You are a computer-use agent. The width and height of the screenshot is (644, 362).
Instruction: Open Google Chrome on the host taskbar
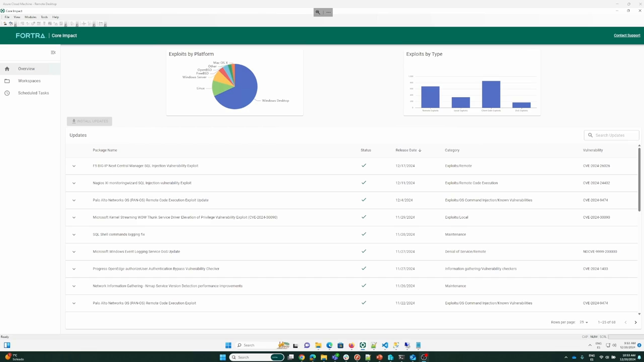pos(302,357)
